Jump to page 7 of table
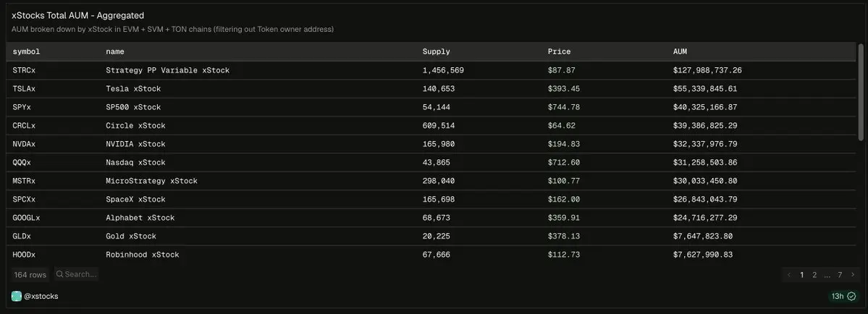The height and width of the screenshot is (314, 868). (x=840, y=275)
